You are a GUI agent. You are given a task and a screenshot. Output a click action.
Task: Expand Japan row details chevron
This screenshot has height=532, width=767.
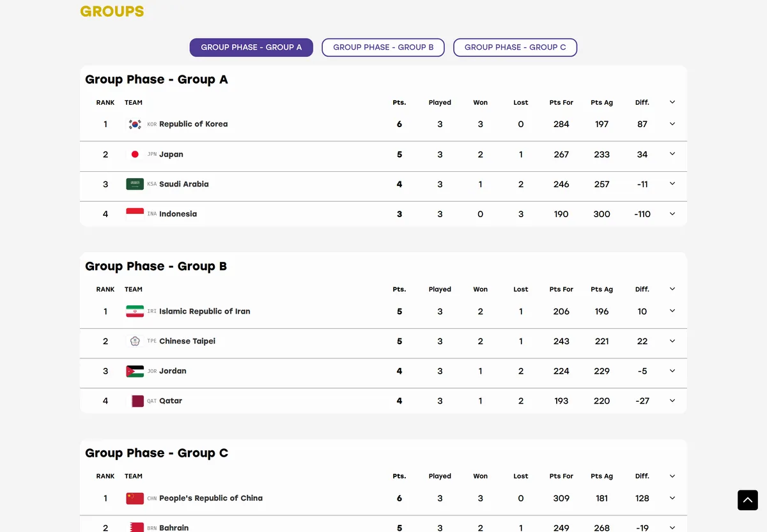pos(672,154)
